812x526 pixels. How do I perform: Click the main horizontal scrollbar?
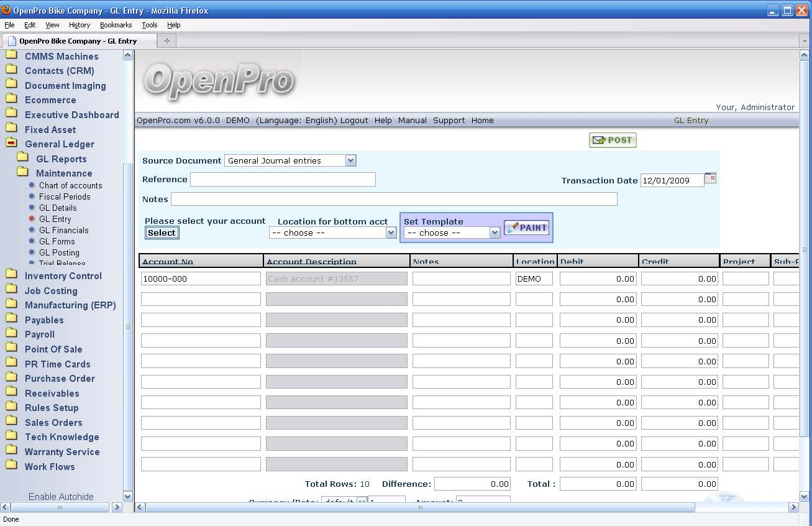point(420,507)
